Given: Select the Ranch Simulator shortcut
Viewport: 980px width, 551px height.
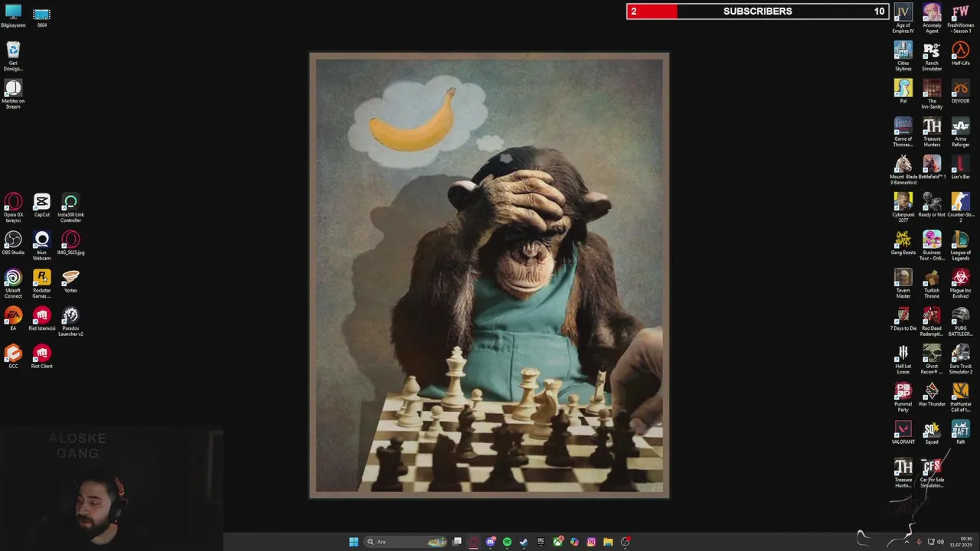Looking at the screenshot, I should tap(932, 56).
